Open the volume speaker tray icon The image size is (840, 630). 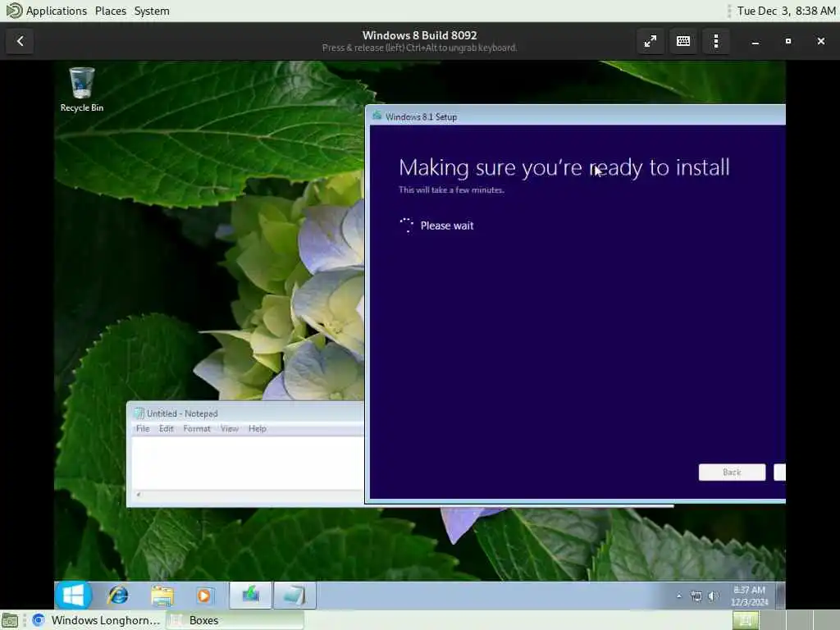point(713,596)
